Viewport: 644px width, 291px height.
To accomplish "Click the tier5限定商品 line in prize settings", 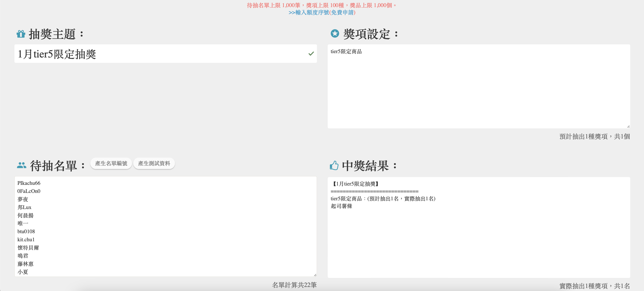I will (346, 52).
